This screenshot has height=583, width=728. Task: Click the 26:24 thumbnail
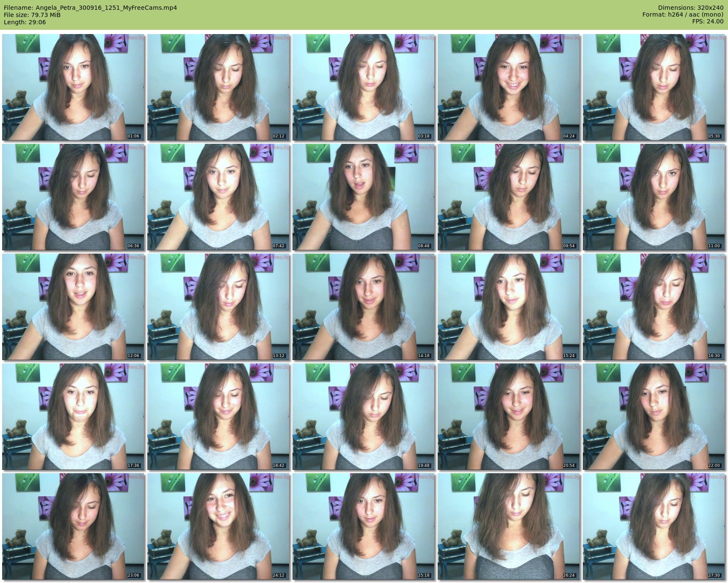point(509,526)
